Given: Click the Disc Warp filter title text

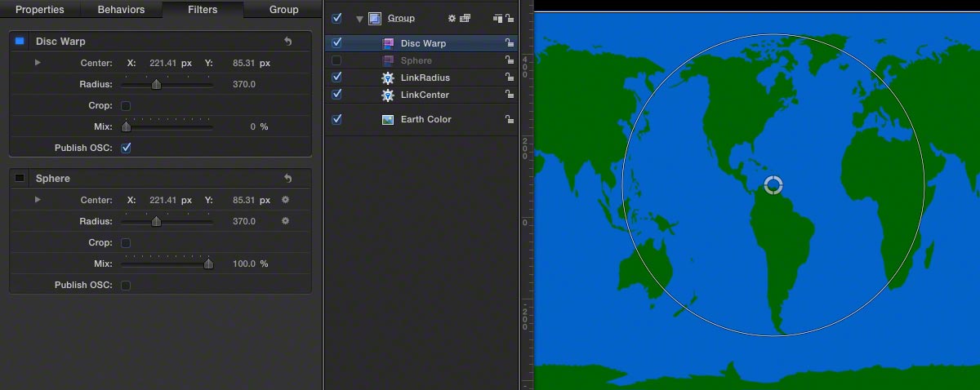Looking at the screenshot, I should [60, 42].
